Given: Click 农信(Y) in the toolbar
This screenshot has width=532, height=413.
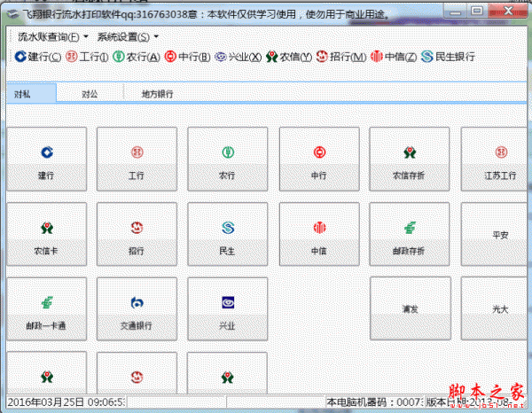Looking at the screenshot, I should point(289,57).
